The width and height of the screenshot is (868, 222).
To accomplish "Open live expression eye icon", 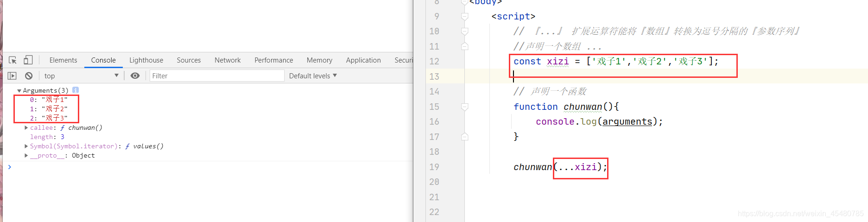I will click(135, 76).
